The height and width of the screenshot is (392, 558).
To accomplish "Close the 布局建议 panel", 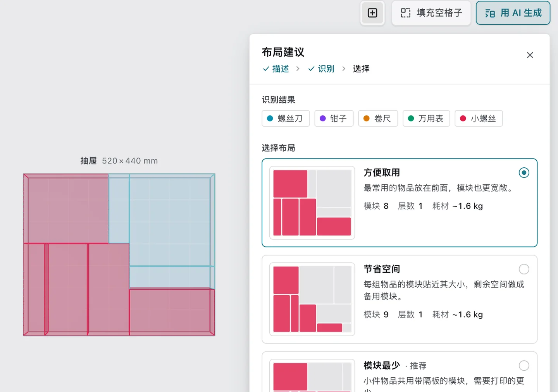I will (530, 55).
